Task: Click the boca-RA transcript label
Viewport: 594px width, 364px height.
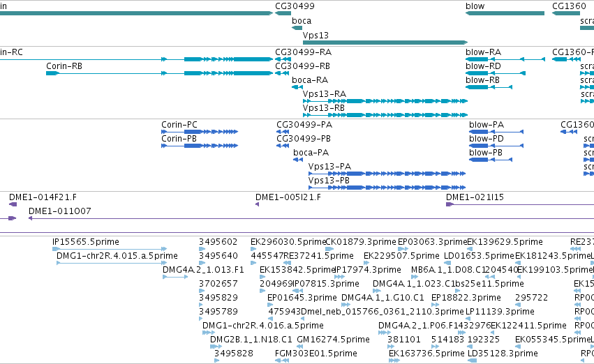Action: [310, 79]
